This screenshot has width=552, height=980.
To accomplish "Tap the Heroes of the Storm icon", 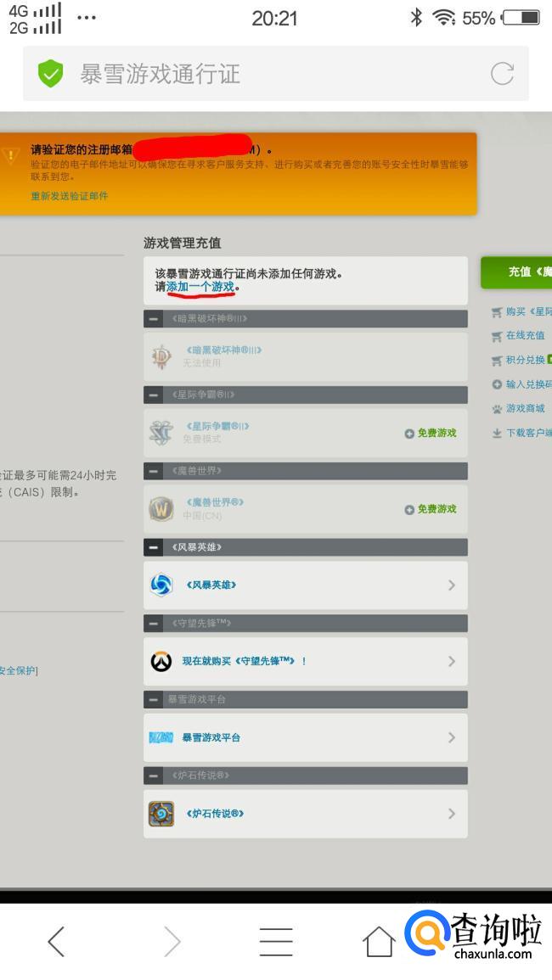I will (161, 585).
